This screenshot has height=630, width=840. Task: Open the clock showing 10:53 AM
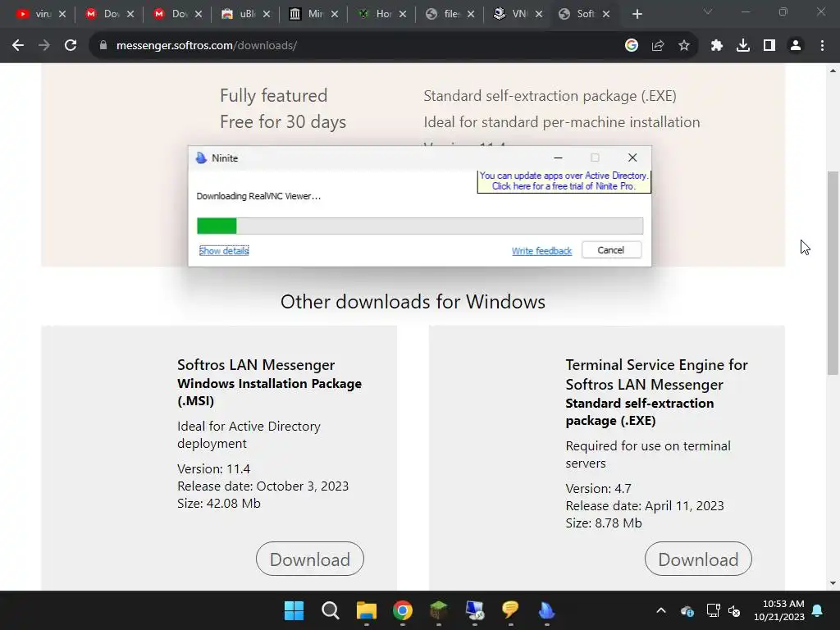[779, 610]
